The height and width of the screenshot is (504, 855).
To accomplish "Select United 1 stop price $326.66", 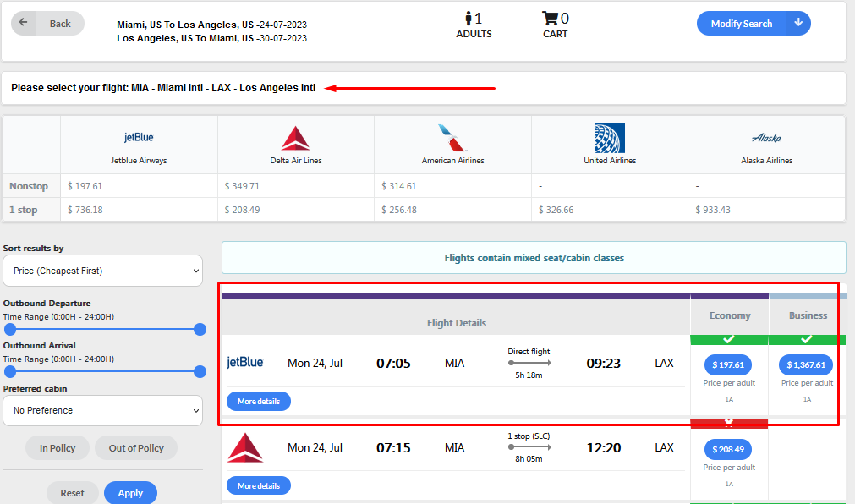I will click(556, 210).
